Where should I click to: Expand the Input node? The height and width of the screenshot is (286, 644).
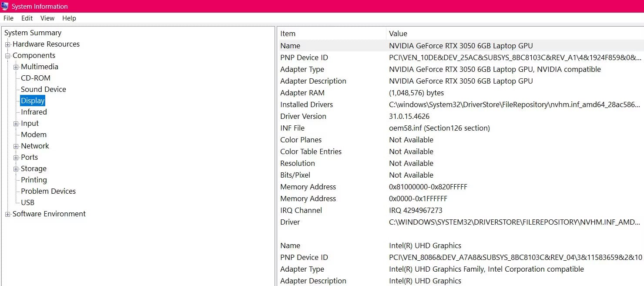click(x=16, y=124)
